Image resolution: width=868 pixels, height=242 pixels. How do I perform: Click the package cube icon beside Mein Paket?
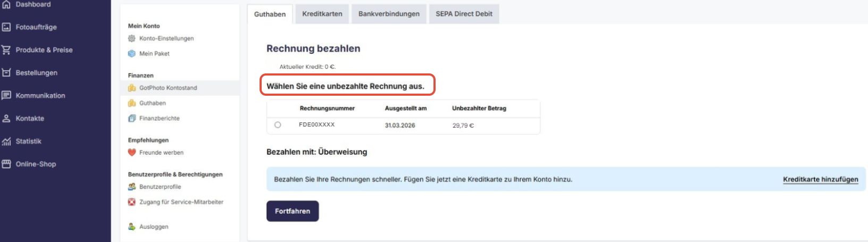click(x=132, y=54)
